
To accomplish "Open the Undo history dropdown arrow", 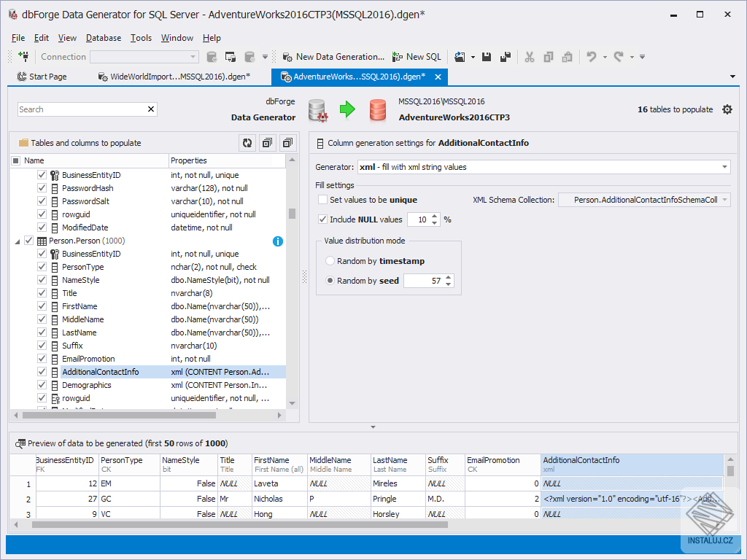I will pos(605,57).
